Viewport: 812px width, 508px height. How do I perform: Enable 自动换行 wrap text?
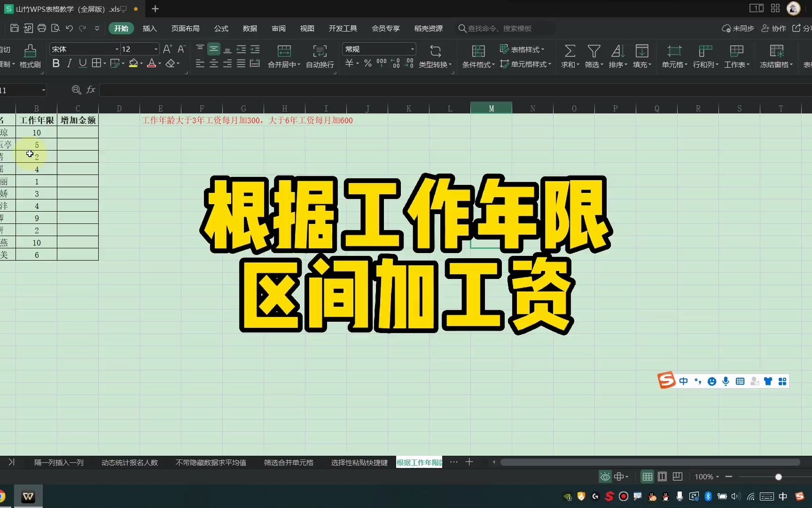point(320,56)
